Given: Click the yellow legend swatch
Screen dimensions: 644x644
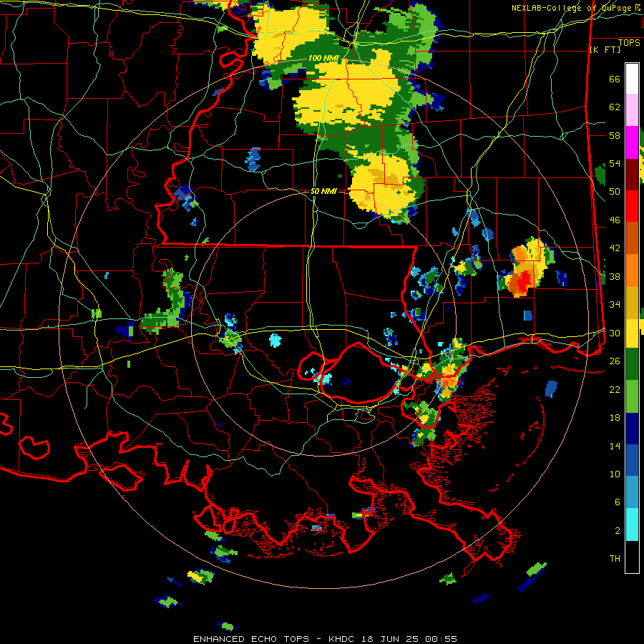Looking at the screenshot, I should click(632, 333).
